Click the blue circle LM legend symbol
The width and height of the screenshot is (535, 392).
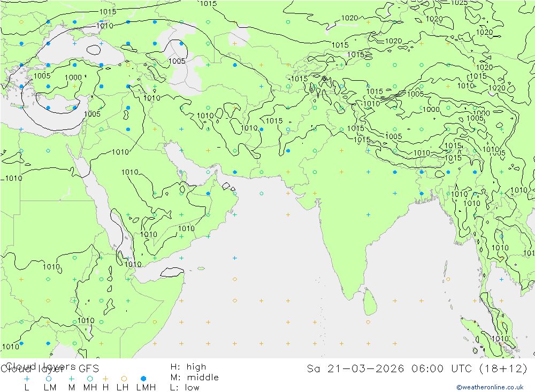[x=49, y=379]
